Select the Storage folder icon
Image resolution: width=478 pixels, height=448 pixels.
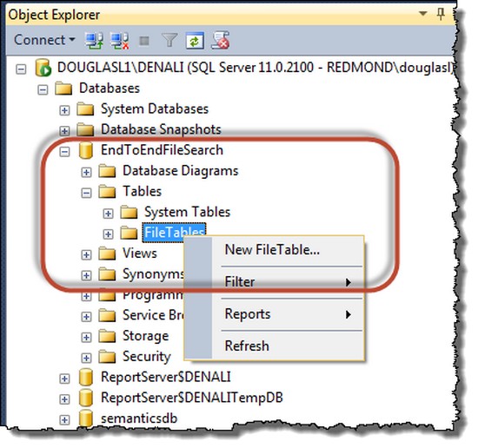[107, 336]
